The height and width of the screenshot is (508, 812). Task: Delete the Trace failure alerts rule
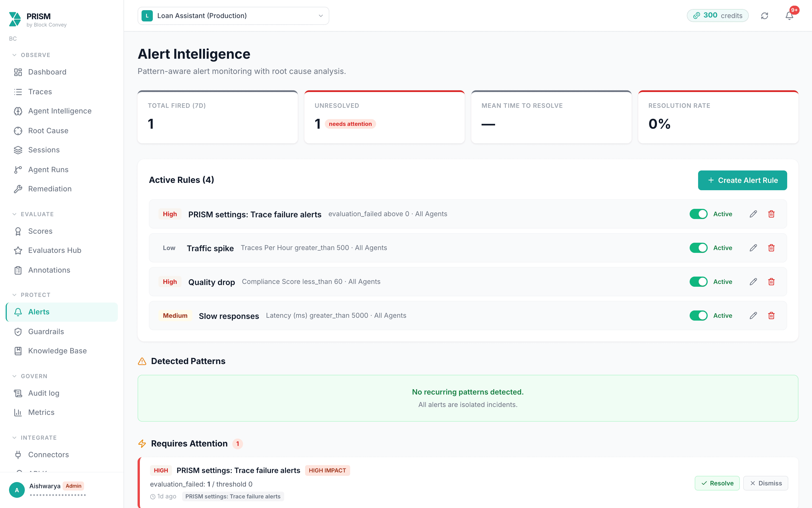point(771,214)
